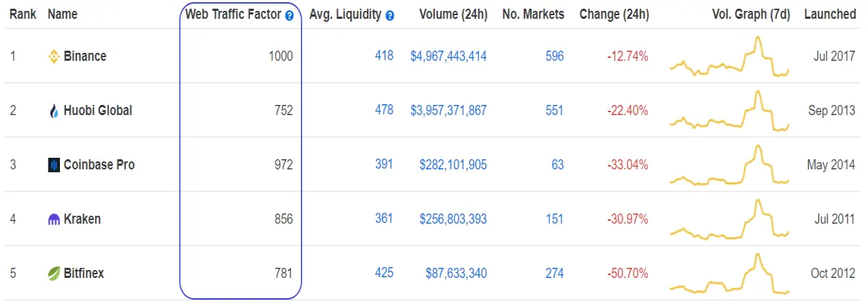Viewport: 868px width, 304px height.
Task: Open the Bitfinex exchange page
Action: (84, 274)
